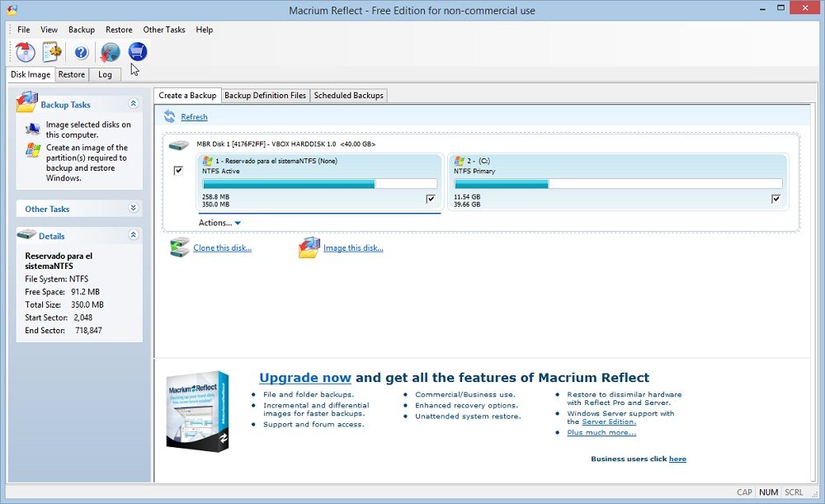
Task: Toggle the MBR Disk 1 whole-disk checkbox
Action: pos(178,171)
